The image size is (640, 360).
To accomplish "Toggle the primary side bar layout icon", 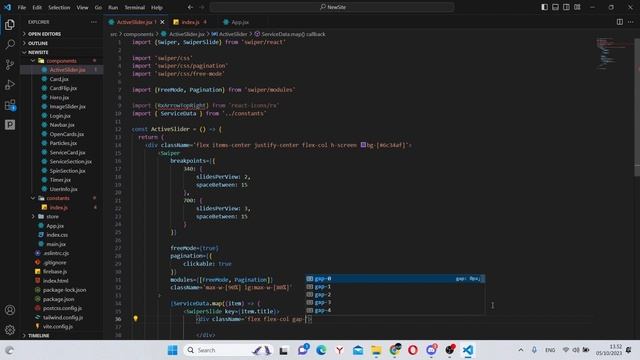I will coord(544,7).
